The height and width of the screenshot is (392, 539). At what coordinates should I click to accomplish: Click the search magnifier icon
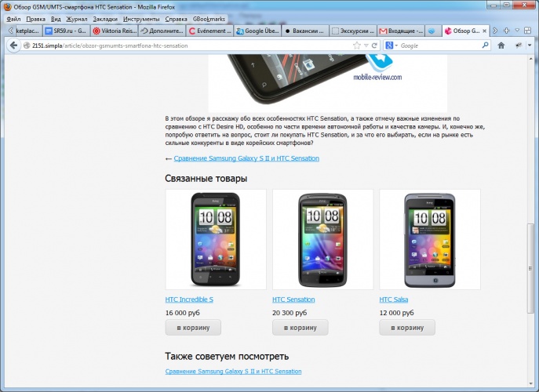[485, 45]
